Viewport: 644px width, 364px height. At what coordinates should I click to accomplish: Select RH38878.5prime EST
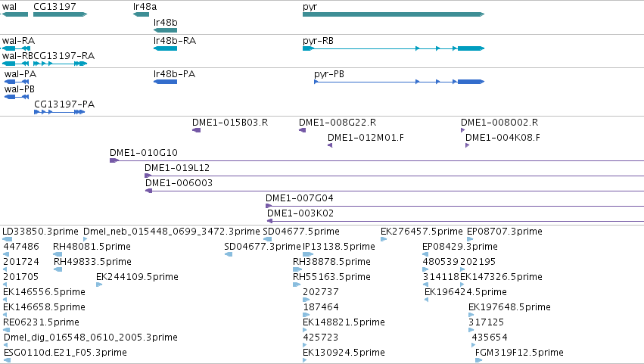coord(297,269)
